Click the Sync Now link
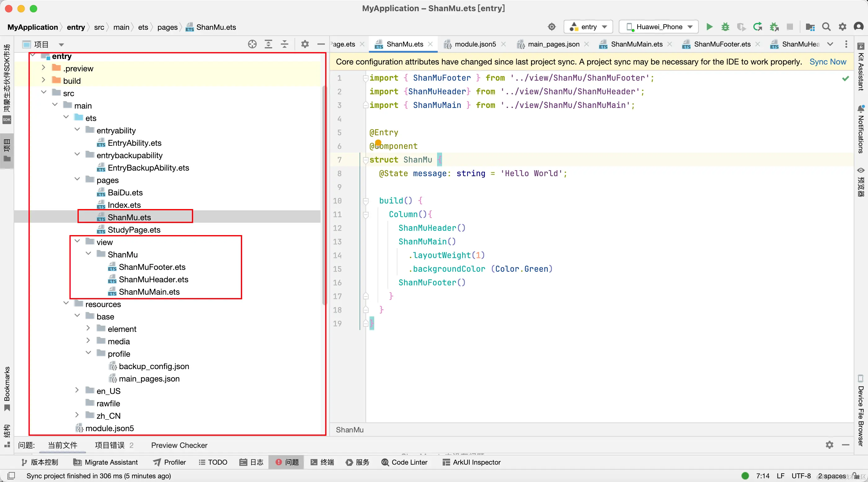 [828, 62]
